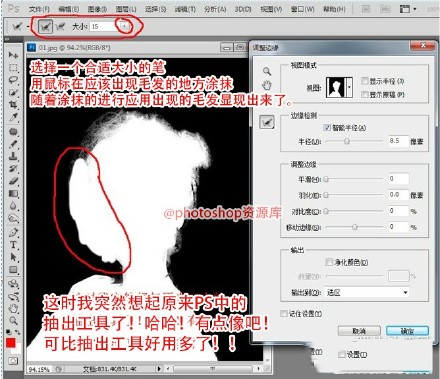Click the 移动边缘 shift edge slider handle
This screenshot has width=440, height=379.
pyautogui.click(x=355, y=227)
